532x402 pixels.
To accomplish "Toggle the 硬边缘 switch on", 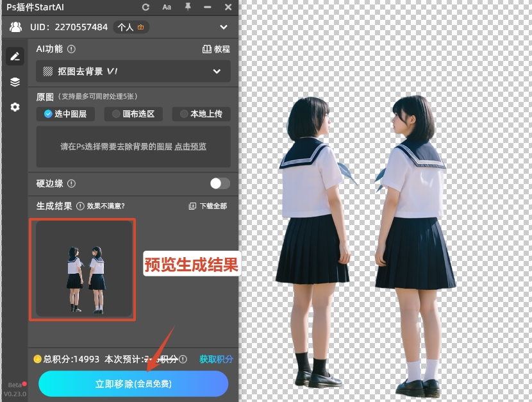I will click(220, 183).
